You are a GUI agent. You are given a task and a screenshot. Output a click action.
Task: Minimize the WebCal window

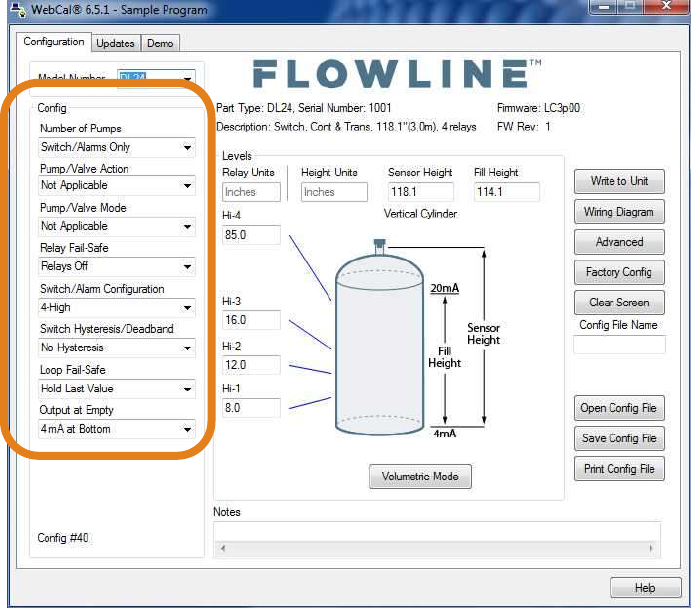click(605, 7)
